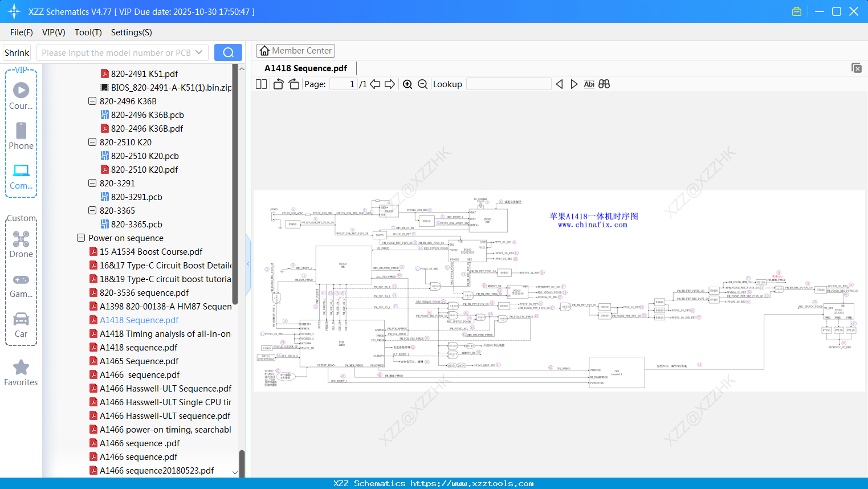The width and height of the screenshot is (868, 489).
Task: Open the Member Center
Action: tap(295, 51)
